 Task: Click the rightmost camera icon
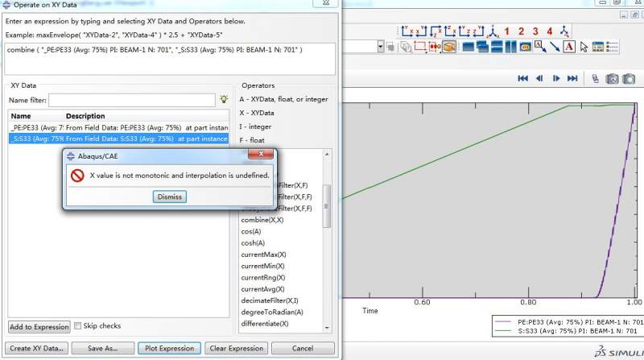pyautogui.click(x=629, y=78)
